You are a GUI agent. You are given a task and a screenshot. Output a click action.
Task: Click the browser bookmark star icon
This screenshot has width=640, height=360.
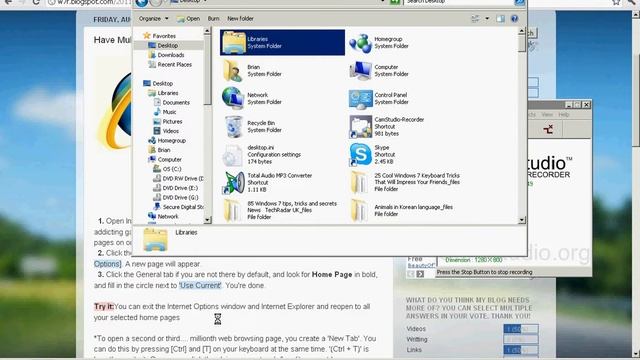coord(616,2)
